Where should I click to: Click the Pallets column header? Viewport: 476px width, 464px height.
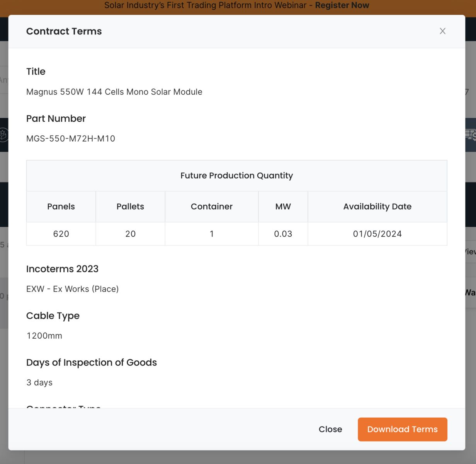(130, 206)
